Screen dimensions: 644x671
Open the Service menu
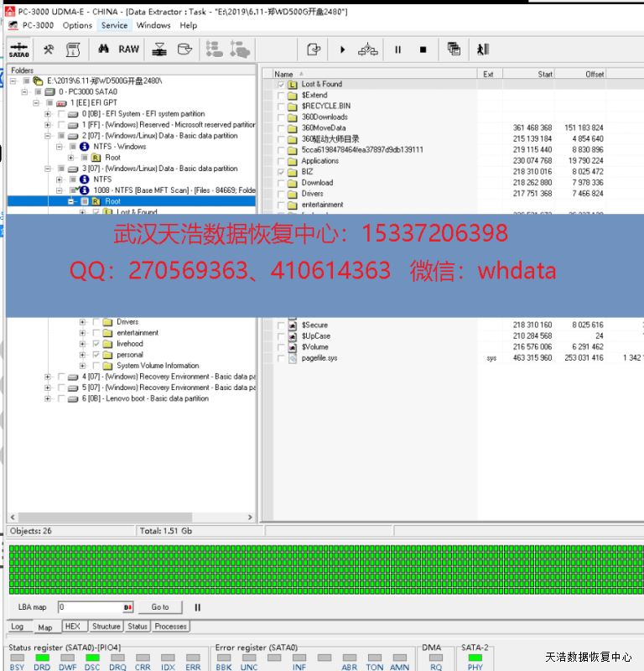(114, 25)
